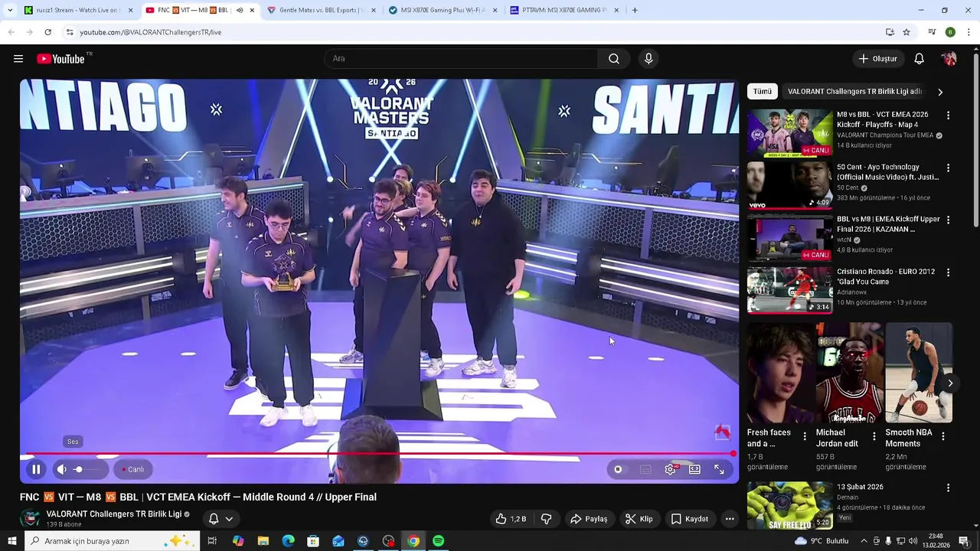Open the Chrome tab search dropdown
This screenshot has width=980, height=551.
pyautogui.click(x=10, y=11)
